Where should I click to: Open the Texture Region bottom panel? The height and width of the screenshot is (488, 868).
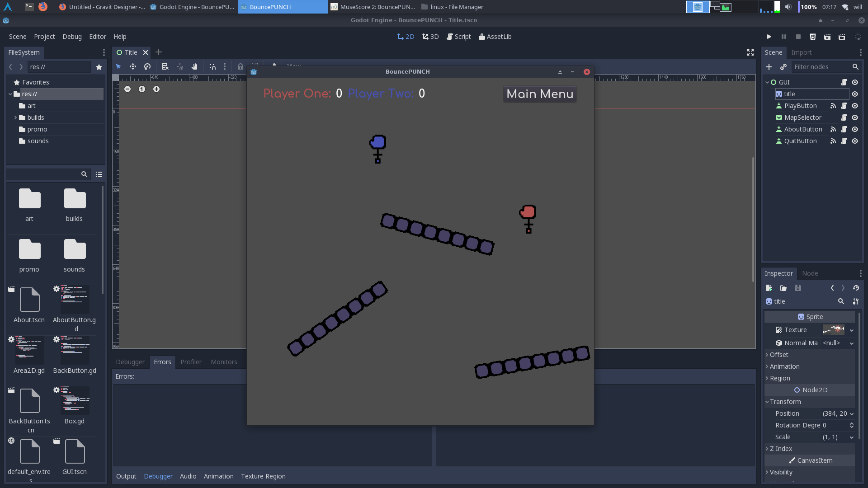pos(263,476)
